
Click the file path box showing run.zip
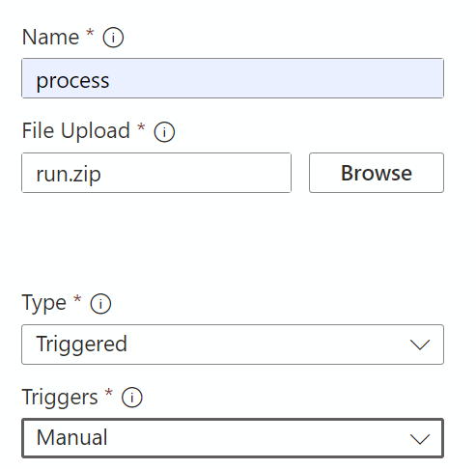coord(156,173)
